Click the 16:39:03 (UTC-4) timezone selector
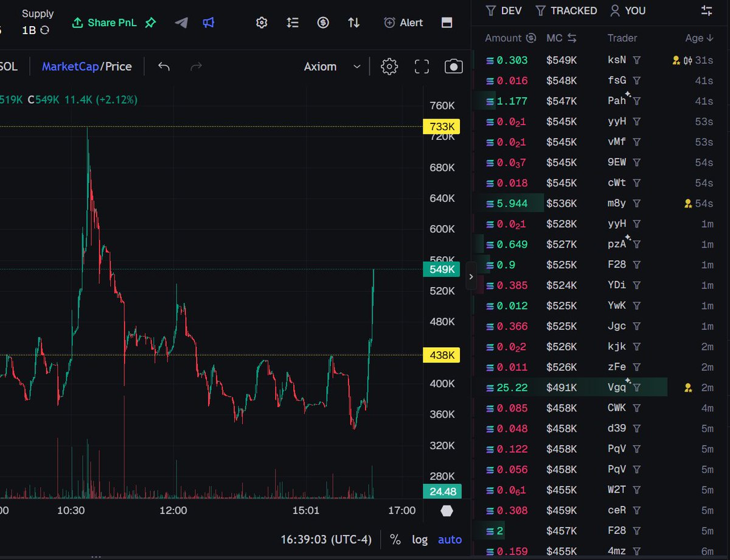730x560 pixels. coord(325,539)
